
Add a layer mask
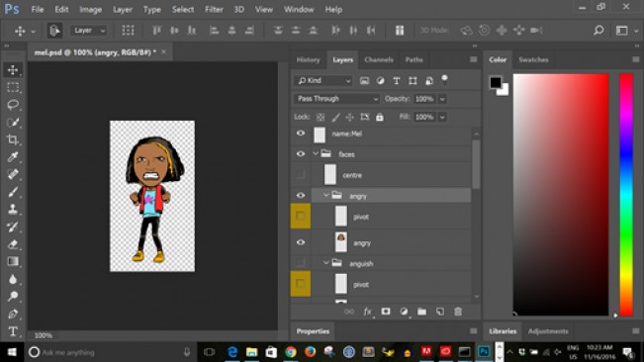tap(385, 312)
